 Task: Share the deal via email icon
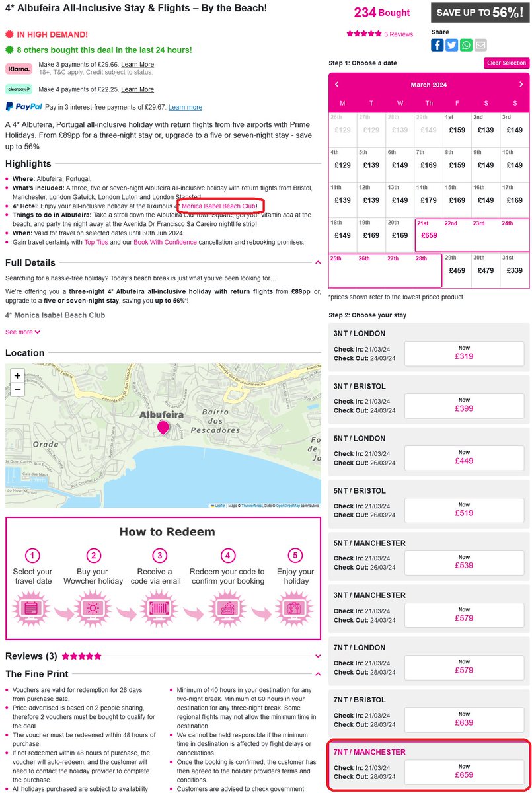click(481, 44)
